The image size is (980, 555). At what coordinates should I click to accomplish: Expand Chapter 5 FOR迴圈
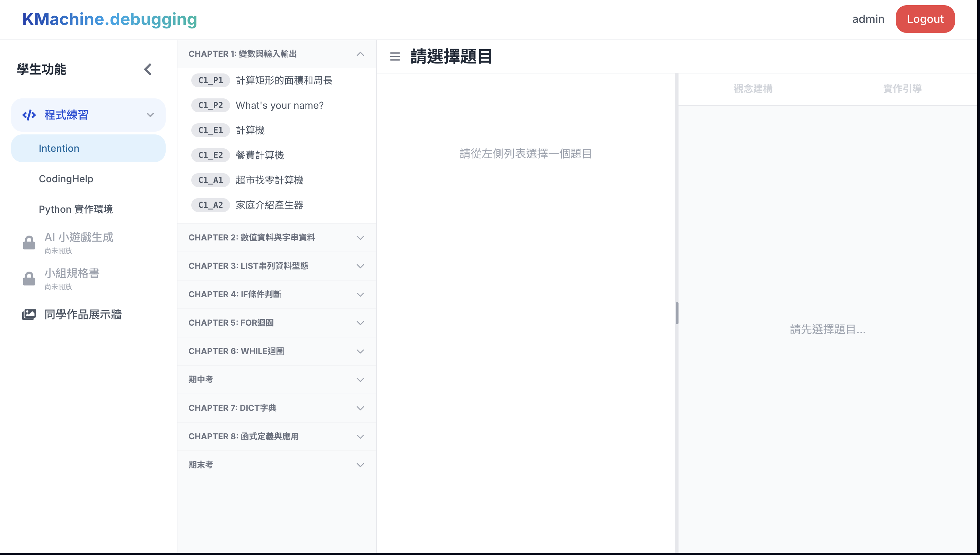pos(277,323)
